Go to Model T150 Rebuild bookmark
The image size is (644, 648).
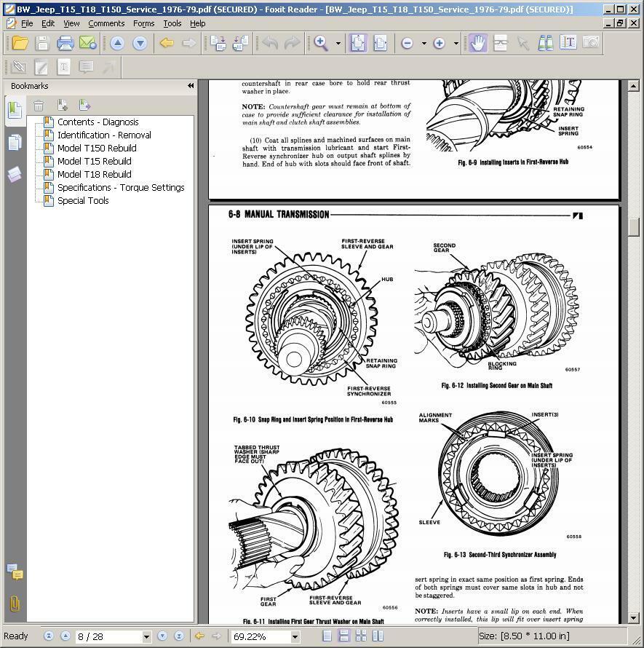pyautogui.click(x=97, y=148)
